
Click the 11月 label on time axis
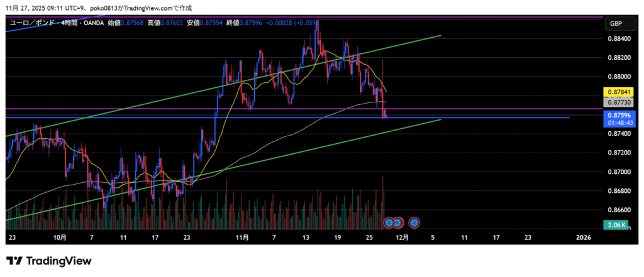pyautogui.click(x=242, y=237)
